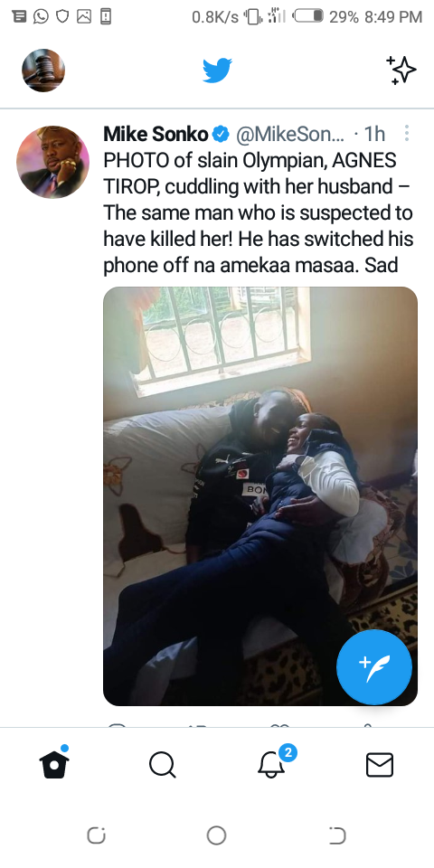The image size is (434, 868).
Task: Open the attached tweet photo
Action: pos(260,496)
